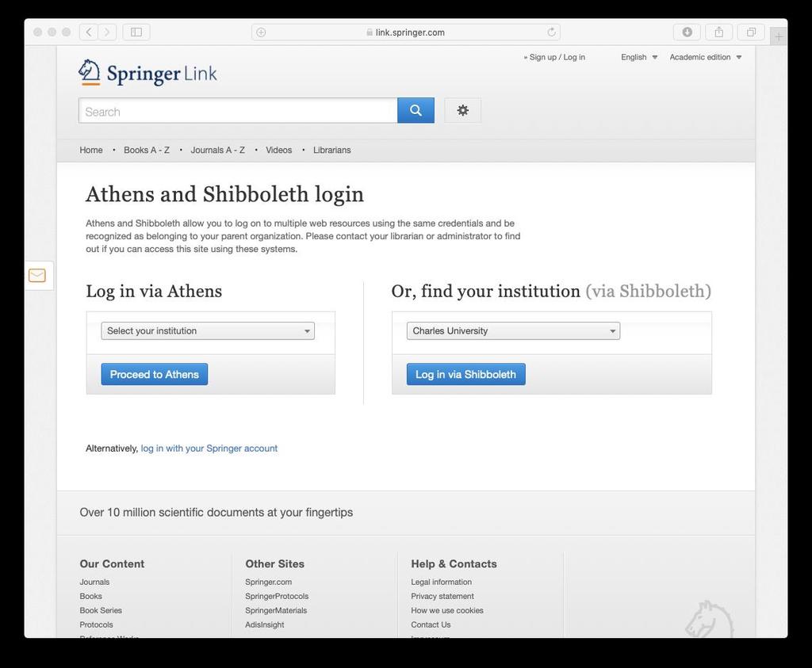Open 'How we use cookies' link
This screenshot has width=812, height=668.
[x=447, y=611]
